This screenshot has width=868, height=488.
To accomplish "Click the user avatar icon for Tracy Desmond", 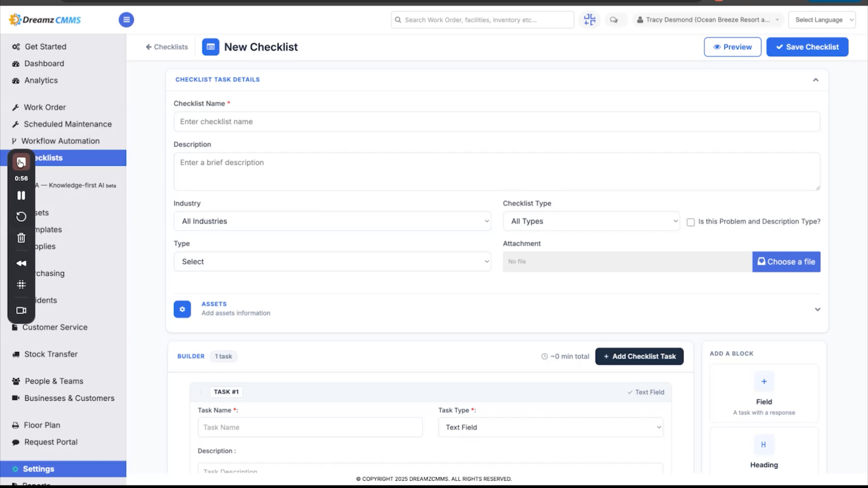I will 640,20.
